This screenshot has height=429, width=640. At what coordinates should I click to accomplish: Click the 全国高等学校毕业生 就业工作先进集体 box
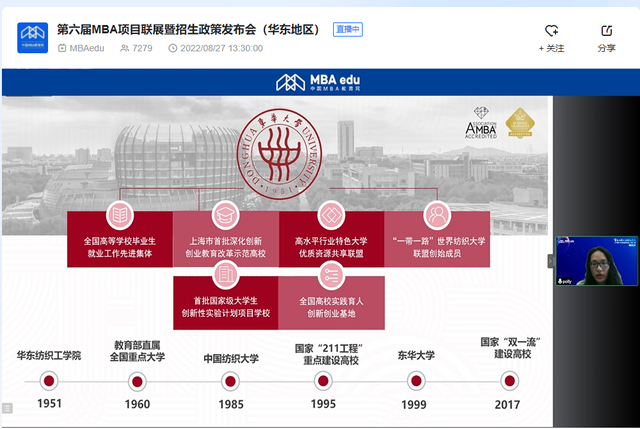[120, 239]
